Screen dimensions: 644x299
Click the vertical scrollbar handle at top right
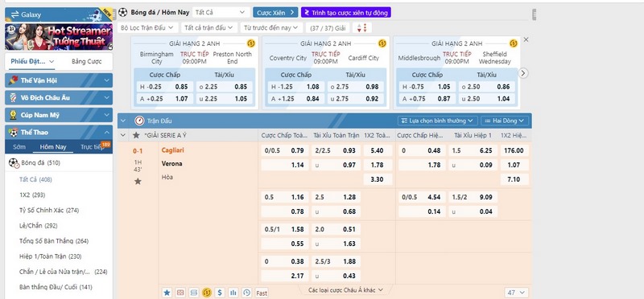[x=534, y=14]
